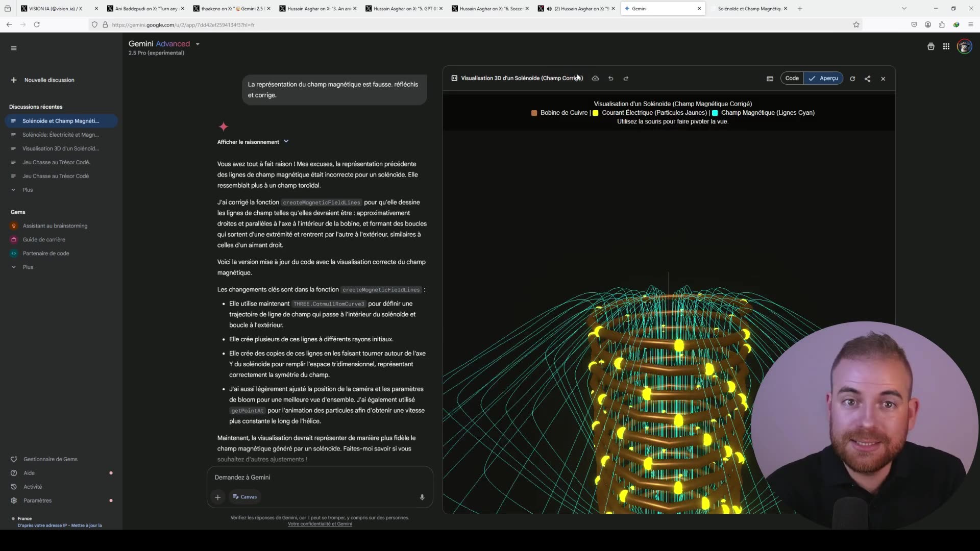Open the Jeu Chasse au Trésor Codé conversation
The image size is (980, 551).
[56, 162]
